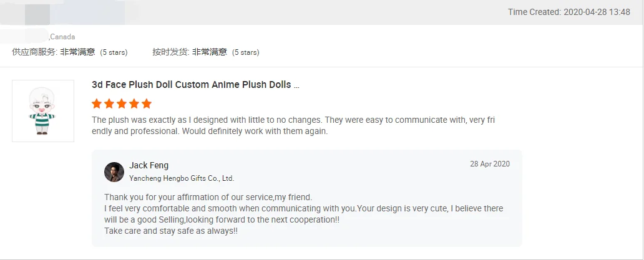Click the fifth orange rating star

147,104
